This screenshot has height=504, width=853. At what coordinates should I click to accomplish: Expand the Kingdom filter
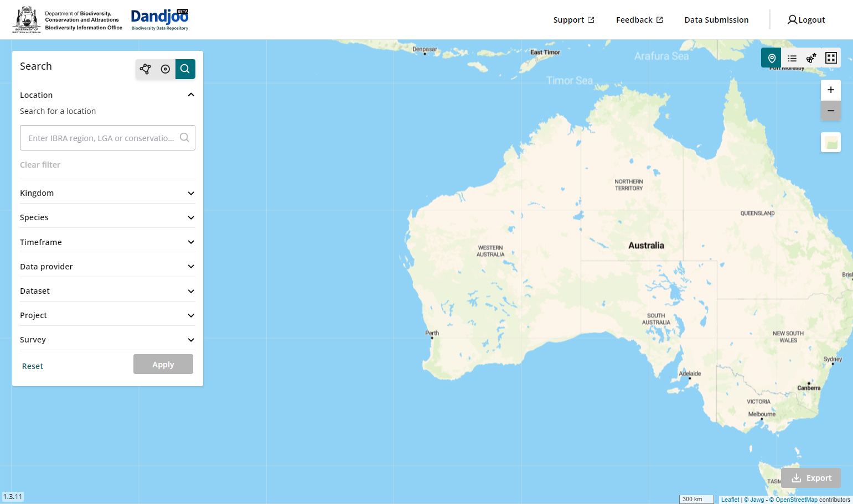107,193
